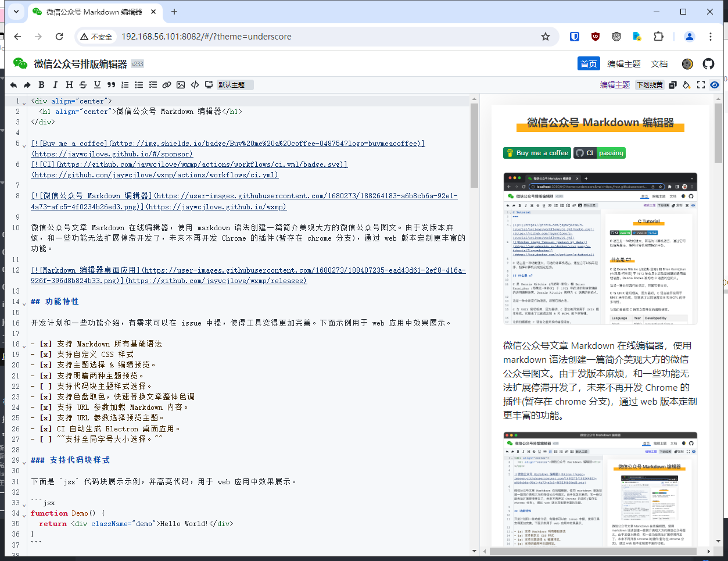The image size is (728, 561).
Task: Open the file download extension icon
Action: point(637,37)
